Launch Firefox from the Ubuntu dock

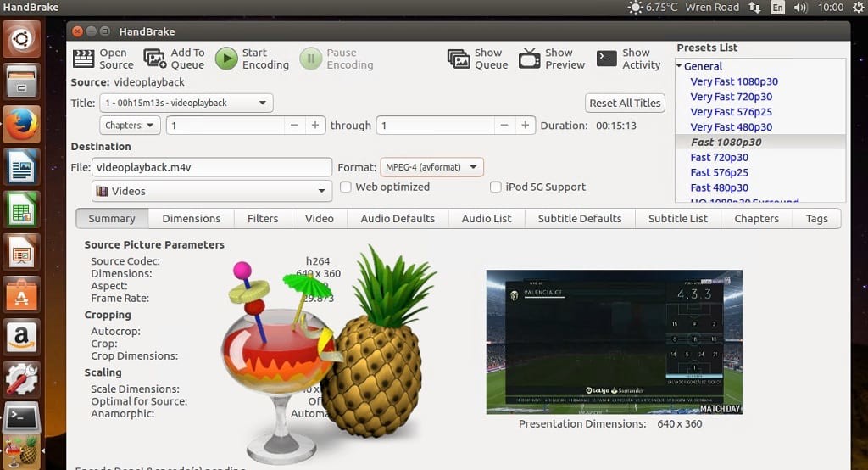pos(21,125)
